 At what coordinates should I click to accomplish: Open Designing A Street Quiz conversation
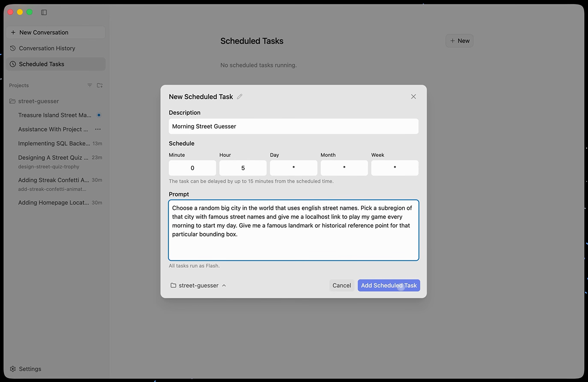pos(53,157)
